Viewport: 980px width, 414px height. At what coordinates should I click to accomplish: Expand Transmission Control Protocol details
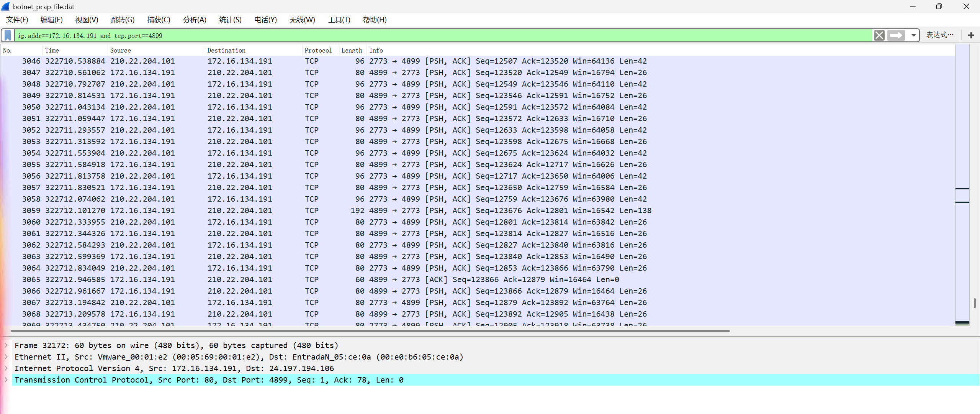click(x=6, y=380)
